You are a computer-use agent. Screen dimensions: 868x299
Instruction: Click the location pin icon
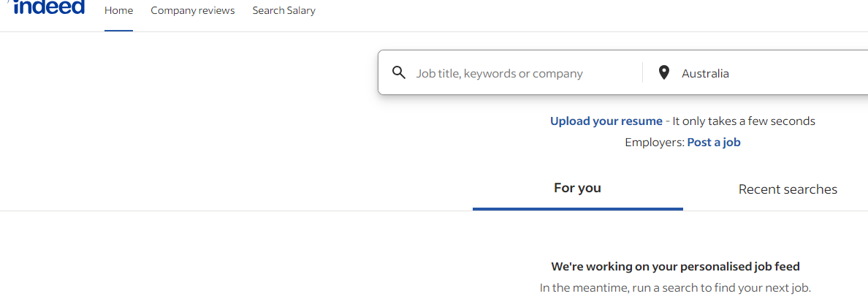663,72
